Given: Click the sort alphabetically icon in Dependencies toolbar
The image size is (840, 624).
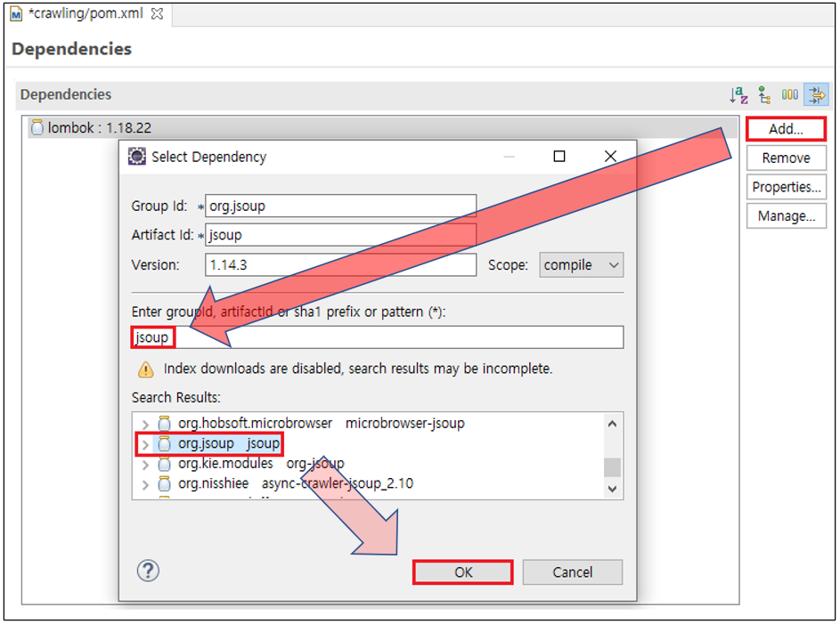Looking at the screenshot, I should pyautogui.click(x=738, y=95).
